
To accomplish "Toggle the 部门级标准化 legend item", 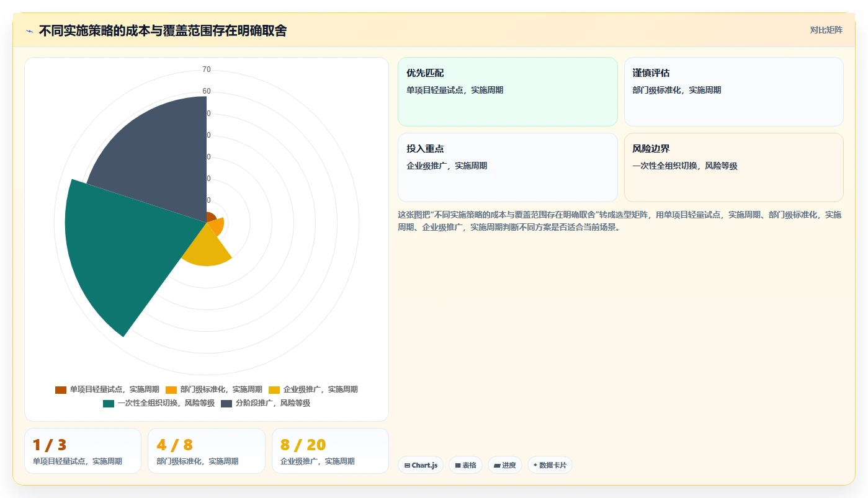I will point(213,389).
